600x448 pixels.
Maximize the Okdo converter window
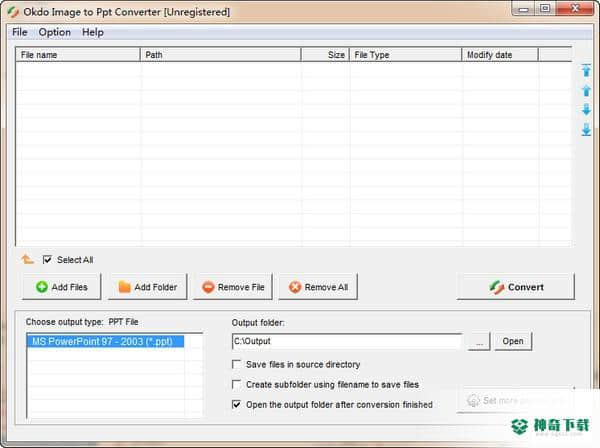pos(545,9)
